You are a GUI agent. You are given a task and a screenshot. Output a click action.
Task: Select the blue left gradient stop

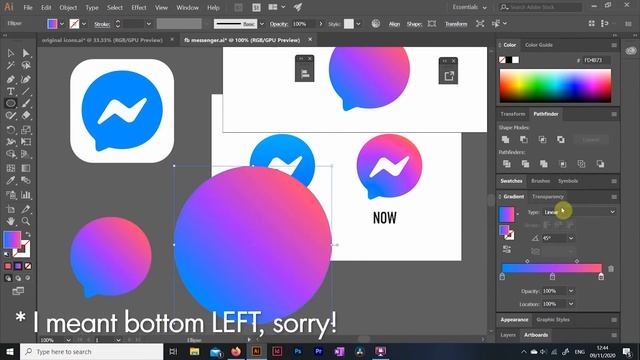coord(502,277)
